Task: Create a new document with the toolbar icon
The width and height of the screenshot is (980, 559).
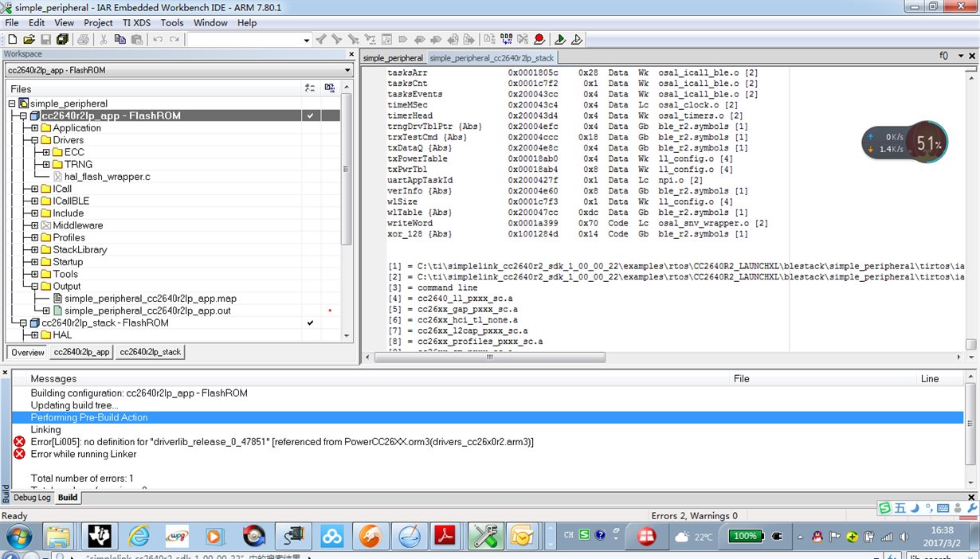Action: (12, 39)
